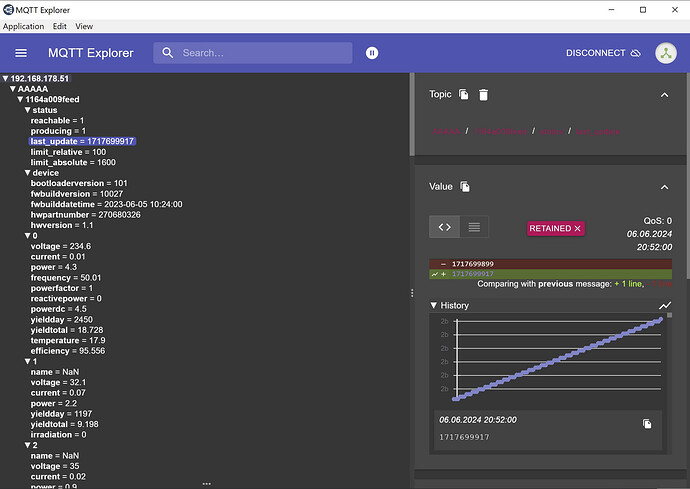The image size is (690, 489).
Task: Select powerfactor = 1 topic
Action: [62, 288]
